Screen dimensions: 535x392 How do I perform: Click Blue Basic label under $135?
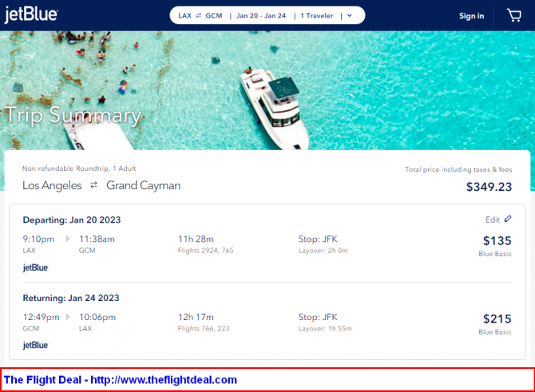[495, 254]
